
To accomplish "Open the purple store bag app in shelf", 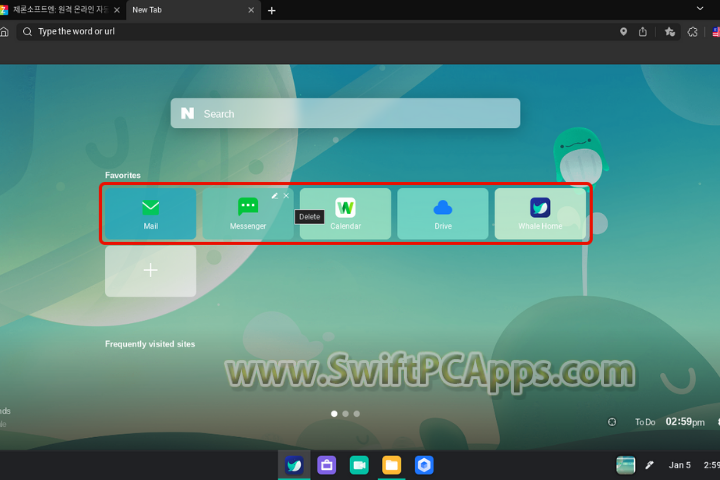I will point(326,465).
